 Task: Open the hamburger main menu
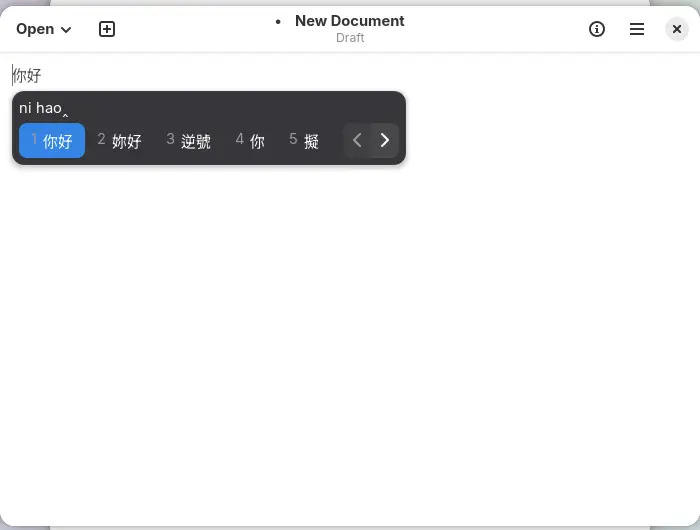[637, 29]
